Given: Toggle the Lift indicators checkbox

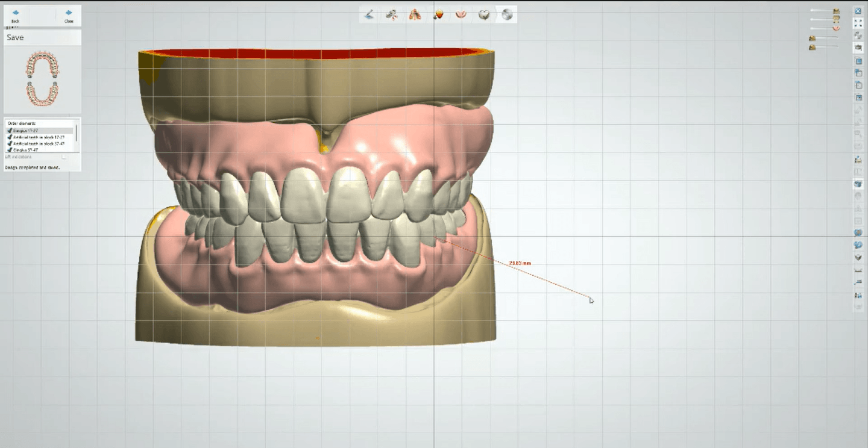Looking at the screenshot, I should click(x=64, y=157).
